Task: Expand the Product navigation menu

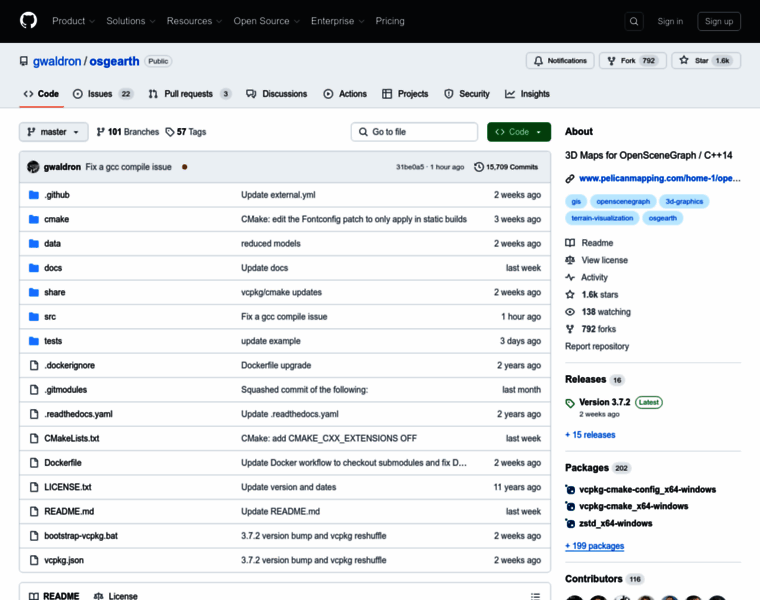Action: click(73, 21)
